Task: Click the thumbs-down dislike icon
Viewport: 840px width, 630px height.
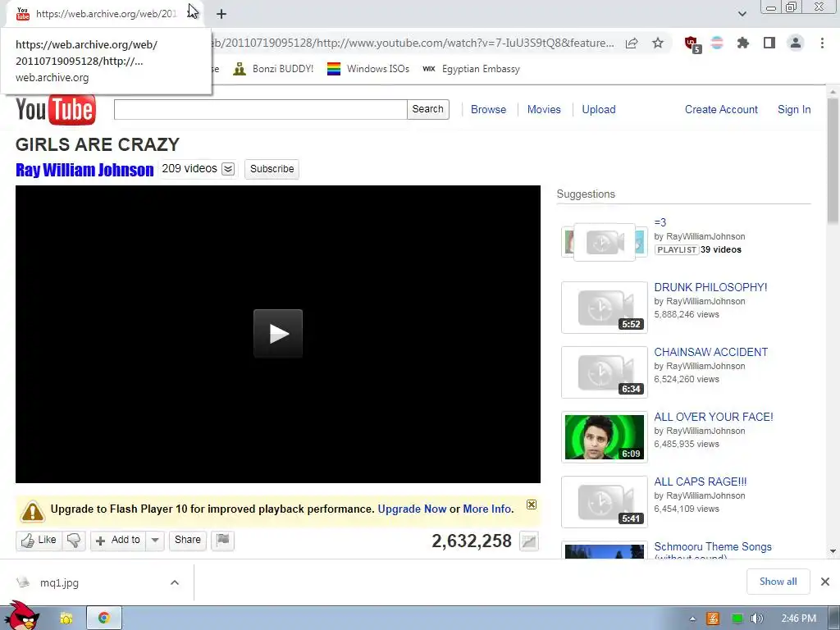Action: point(74,540)
